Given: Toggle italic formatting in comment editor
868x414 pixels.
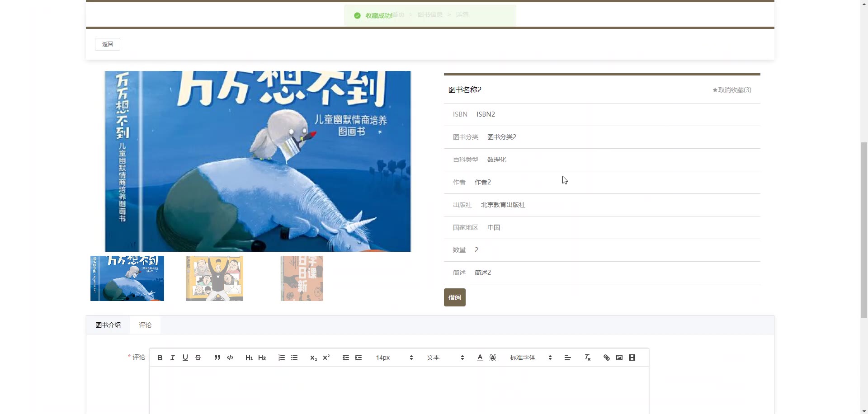Looking at the screenshot, I should pos(172,358).
